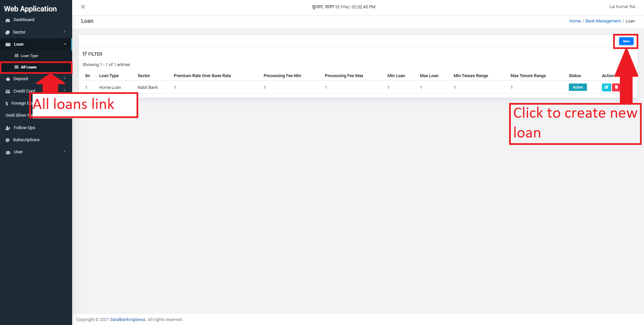Click the Min Loan column header
Screen dimensions: 644x325
[x=396, y=76]
